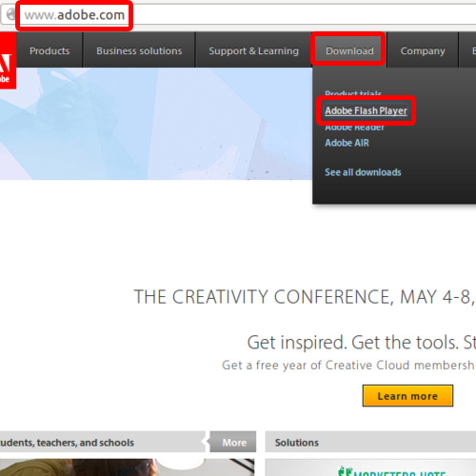Click the Creativity Conference headline
476x476 pixels.
(x=305, y=297)
